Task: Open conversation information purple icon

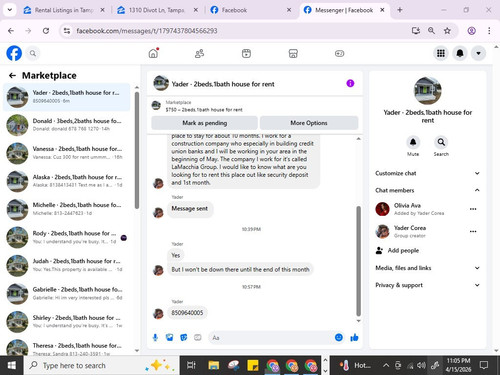Action: point(350,83)
